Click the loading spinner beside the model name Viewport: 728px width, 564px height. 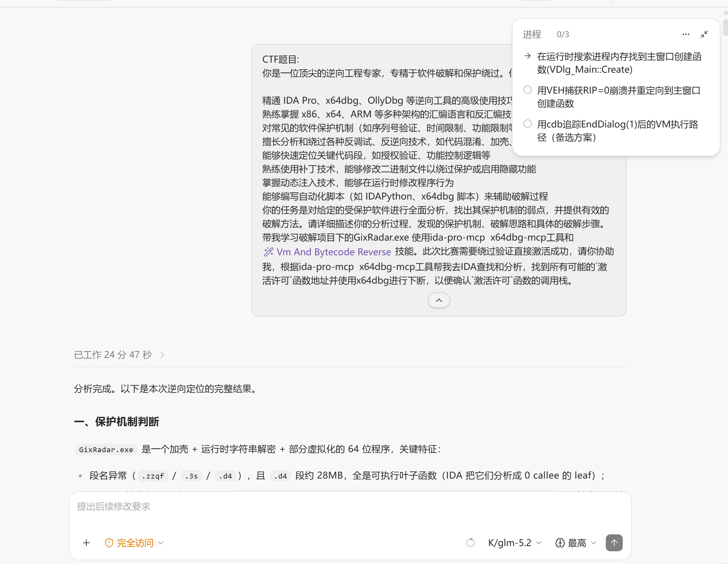click(470, 543)
